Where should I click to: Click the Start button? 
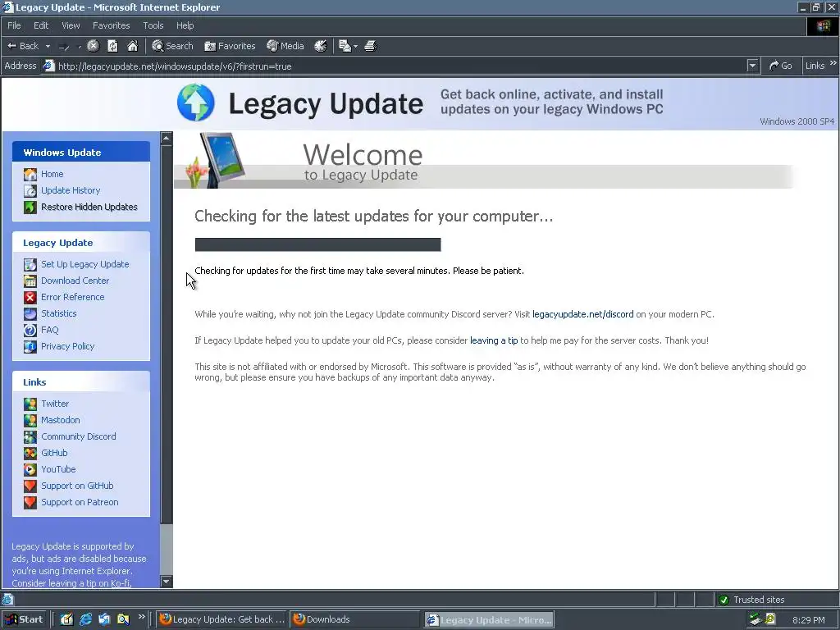pyautogui.click(x=24, y=619)
